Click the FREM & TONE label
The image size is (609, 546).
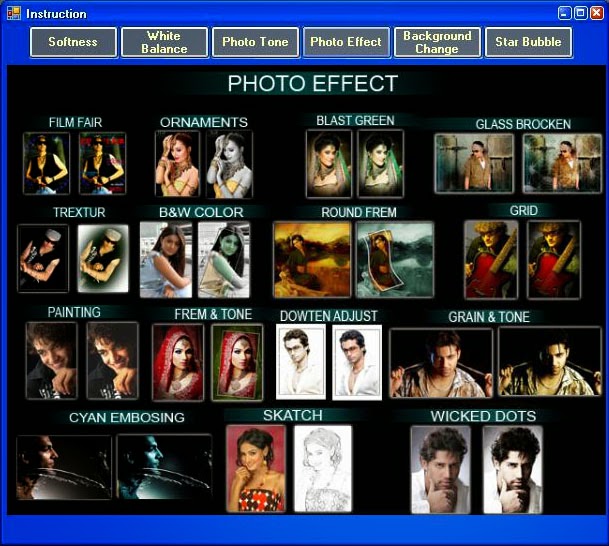pos(213,314)
